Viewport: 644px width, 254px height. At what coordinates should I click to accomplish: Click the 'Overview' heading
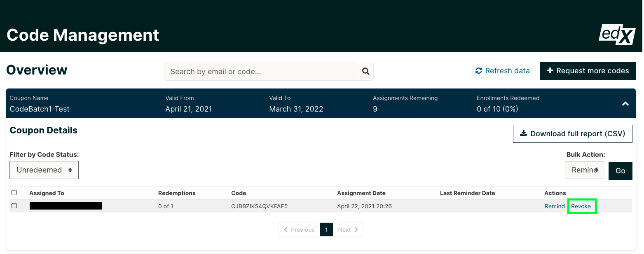[37, 70]
